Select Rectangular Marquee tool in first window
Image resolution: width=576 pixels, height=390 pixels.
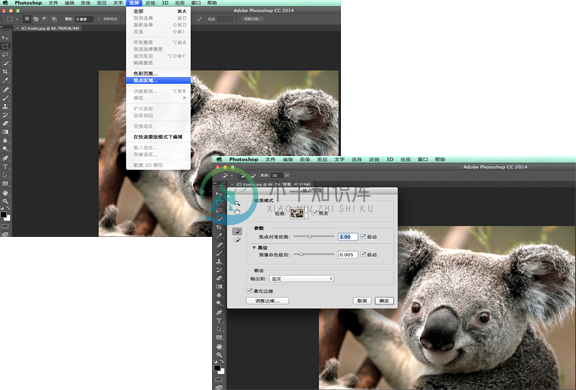pos(5,46)
